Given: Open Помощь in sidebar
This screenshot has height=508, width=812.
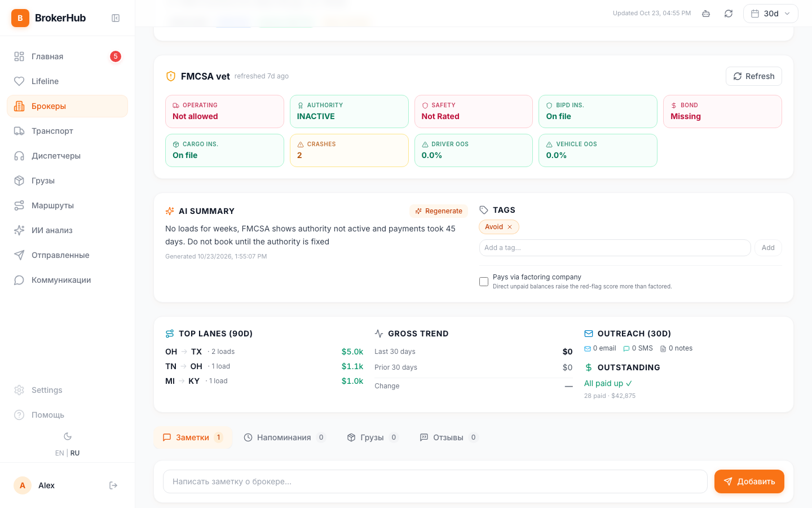Looking at the screenshot, I should click(68, 415).
